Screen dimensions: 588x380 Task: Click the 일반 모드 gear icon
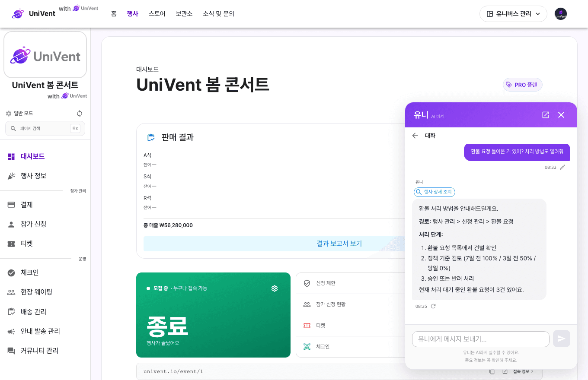coord(9,114)
